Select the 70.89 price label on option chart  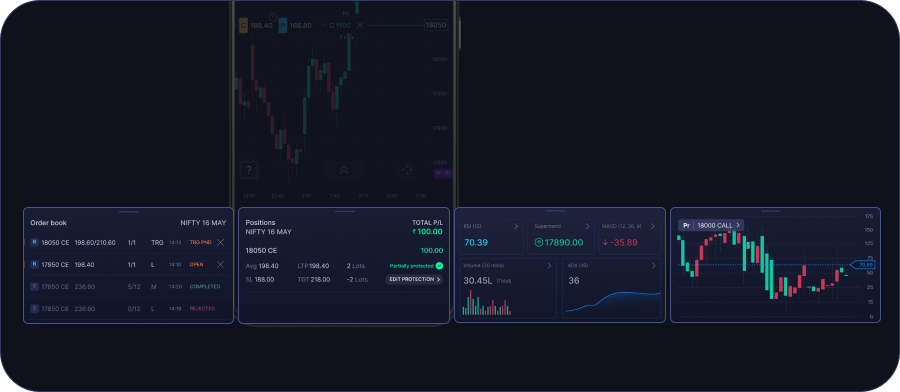pos(863,265)
